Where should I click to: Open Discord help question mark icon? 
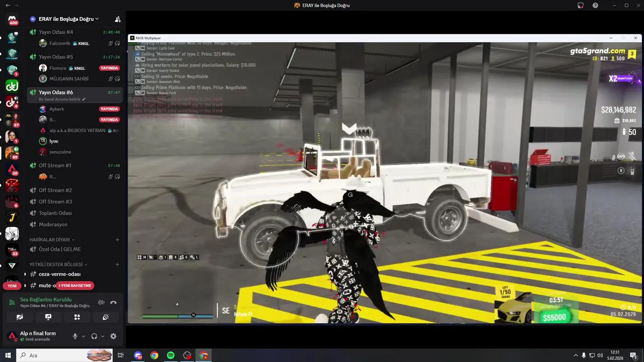pyautogui.click(x=595, y=6)
